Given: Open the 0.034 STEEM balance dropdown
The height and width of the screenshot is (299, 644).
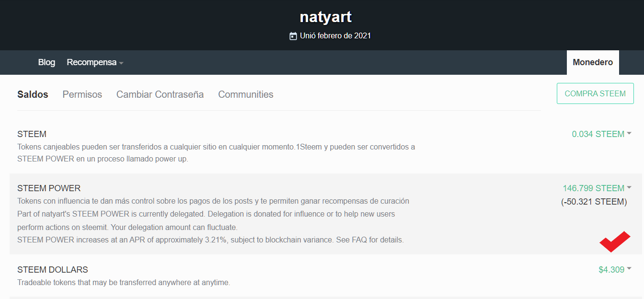Looking at the screenshot, I should coord(601,134).
